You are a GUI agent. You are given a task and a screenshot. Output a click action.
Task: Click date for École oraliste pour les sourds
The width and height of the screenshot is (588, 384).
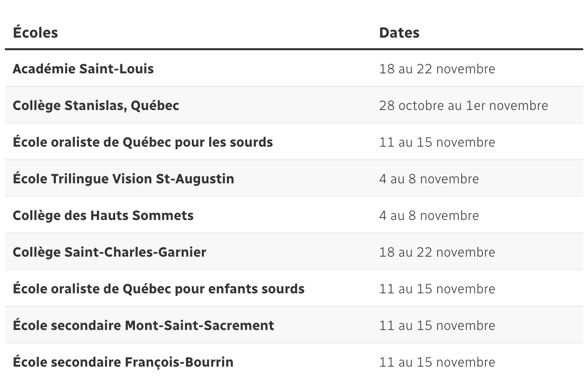coord(437,142)
